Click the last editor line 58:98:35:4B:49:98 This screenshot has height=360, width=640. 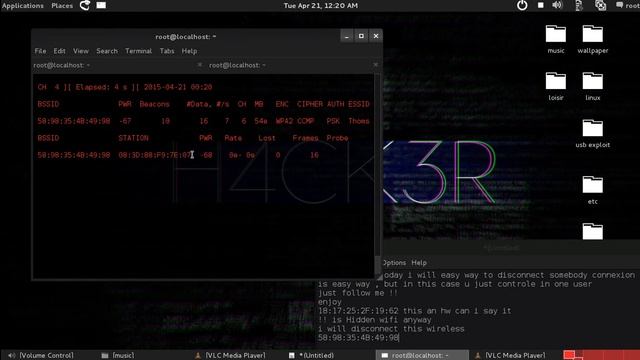(x=358, y=338)
